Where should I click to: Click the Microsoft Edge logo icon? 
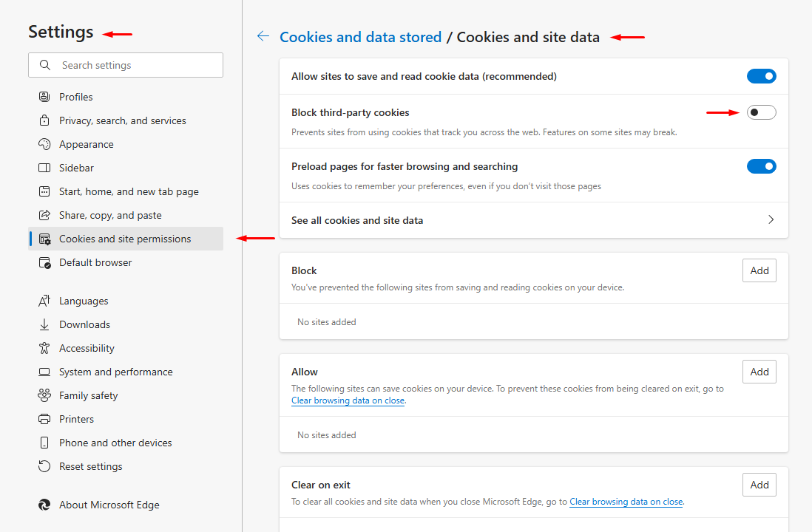(x=44, y=505)
